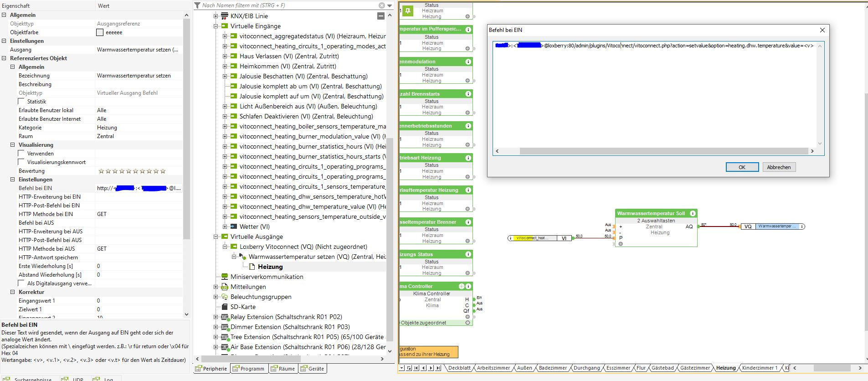Click Abbrechen to cancel the dialog
This screenshot has width=868, height=381.
[x=779, y=167]
